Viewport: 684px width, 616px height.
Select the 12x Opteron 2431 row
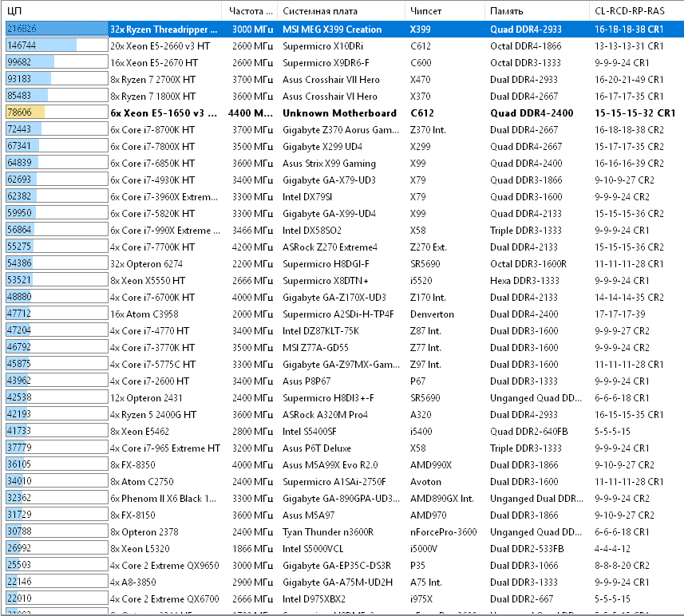click(x=345, y=398)
